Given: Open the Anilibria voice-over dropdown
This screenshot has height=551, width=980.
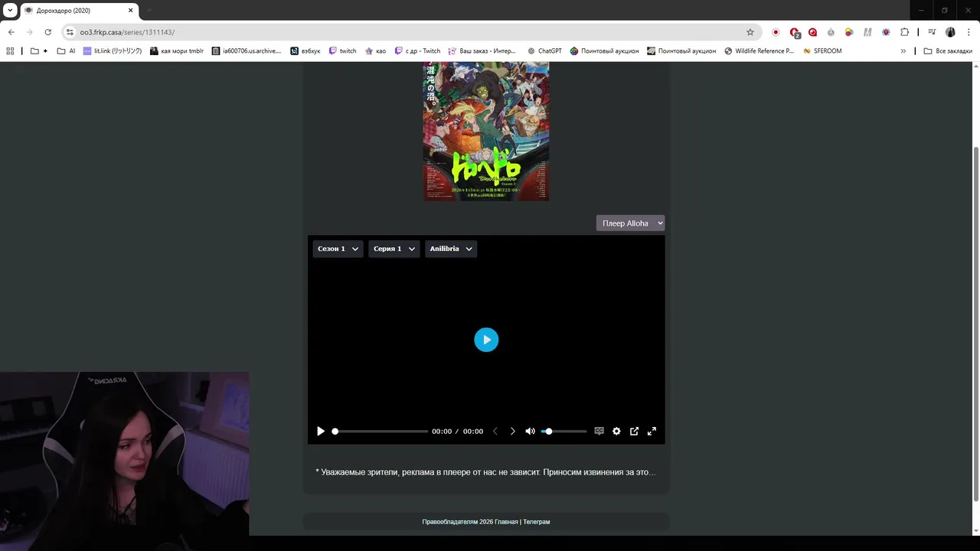Looking at the screenshot, I should [x=451, y=249].
